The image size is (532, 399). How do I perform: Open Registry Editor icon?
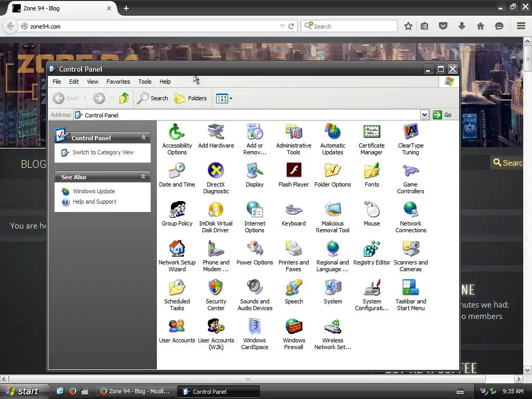[371, 253]
